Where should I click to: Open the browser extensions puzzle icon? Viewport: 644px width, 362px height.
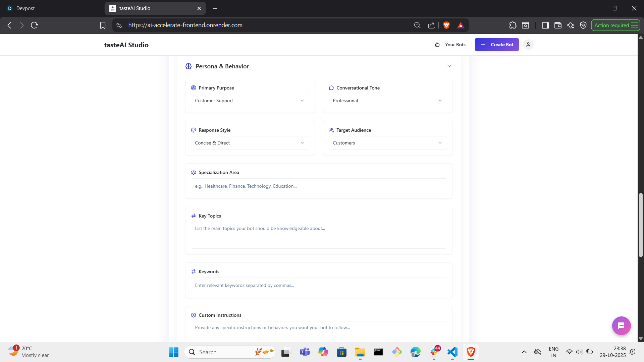click(513, 25)
